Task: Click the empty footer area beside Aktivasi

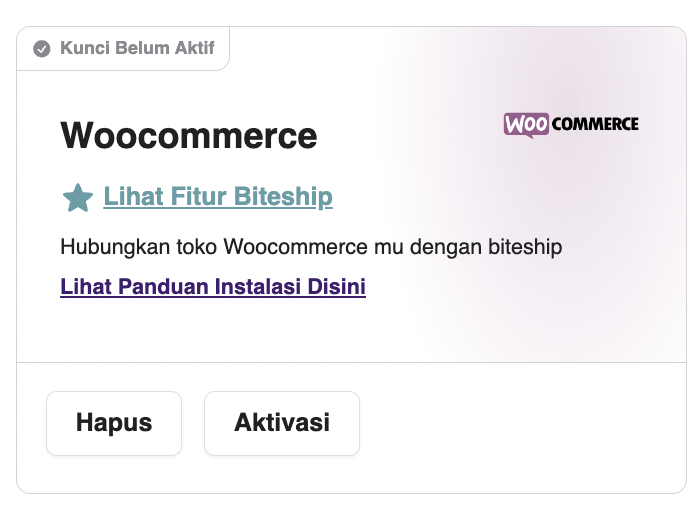Action: 522,425
